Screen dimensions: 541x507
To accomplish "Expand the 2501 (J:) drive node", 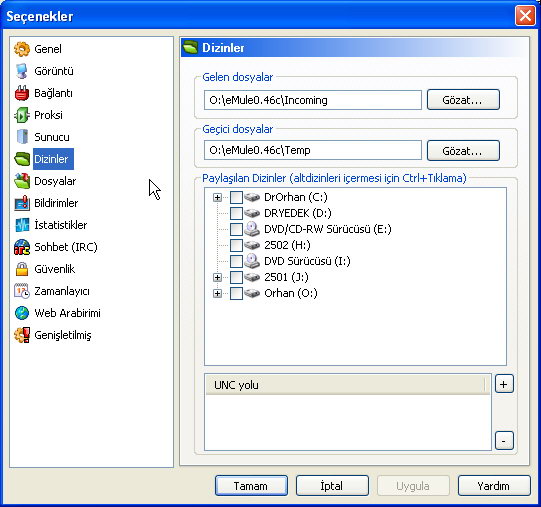I will pyautogui.click(x=217, y=277).
